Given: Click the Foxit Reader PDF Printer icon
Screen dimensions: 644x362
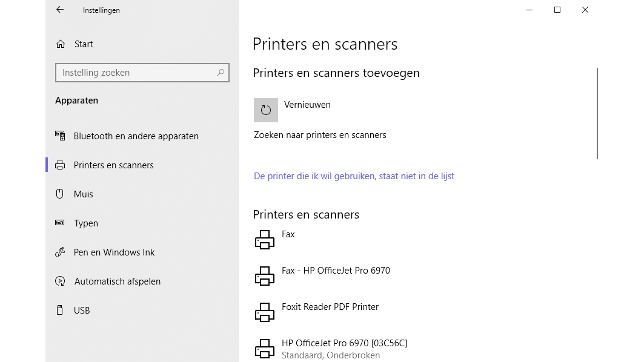Looking at the screenshot, I should tap(265, 312).
